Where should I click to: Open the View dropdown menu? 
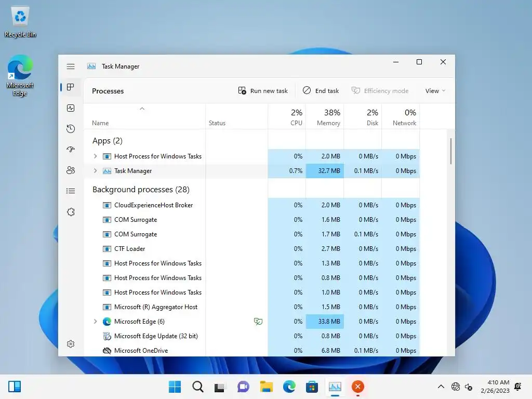[x=435, y=91]
